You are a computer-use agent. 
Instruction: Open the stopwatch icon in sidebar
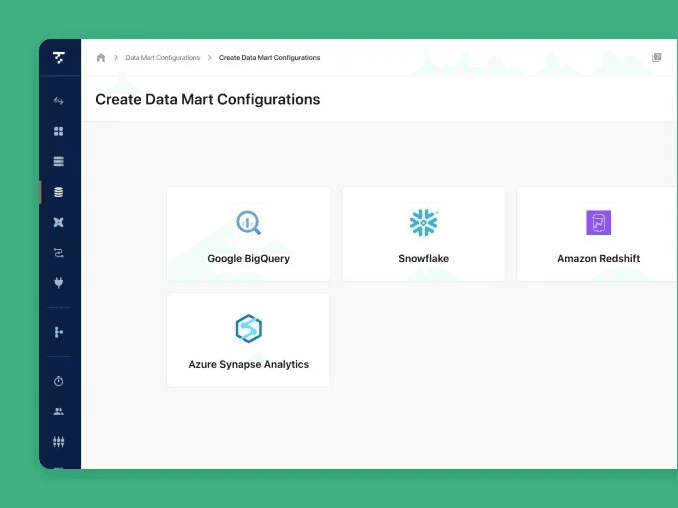click(58, 381)
